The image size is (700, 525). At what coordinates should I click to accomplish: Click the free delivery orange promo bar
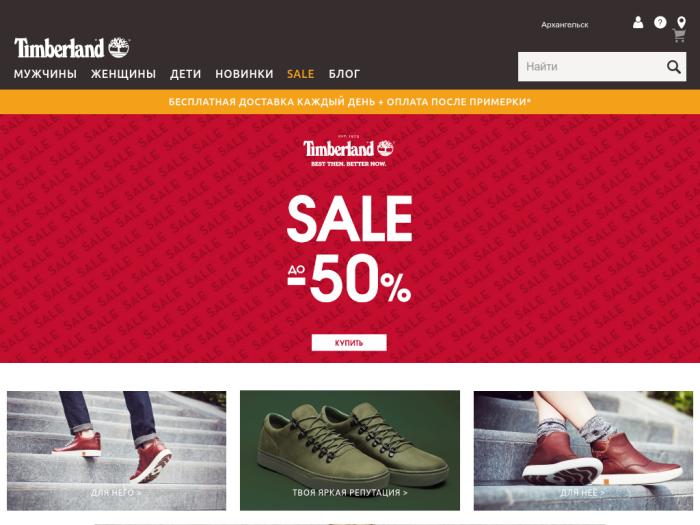click(x=350, y=102)
